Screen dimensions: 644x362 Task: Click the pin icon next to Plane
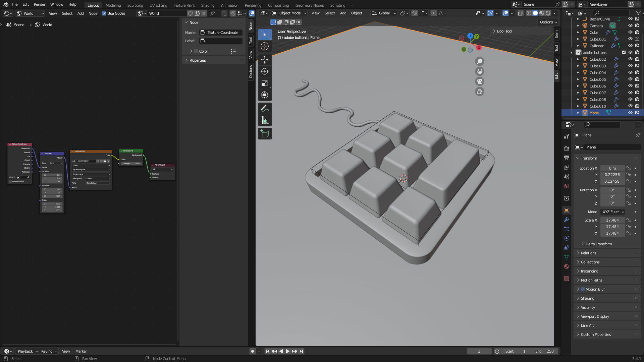(x=638, y=135)
